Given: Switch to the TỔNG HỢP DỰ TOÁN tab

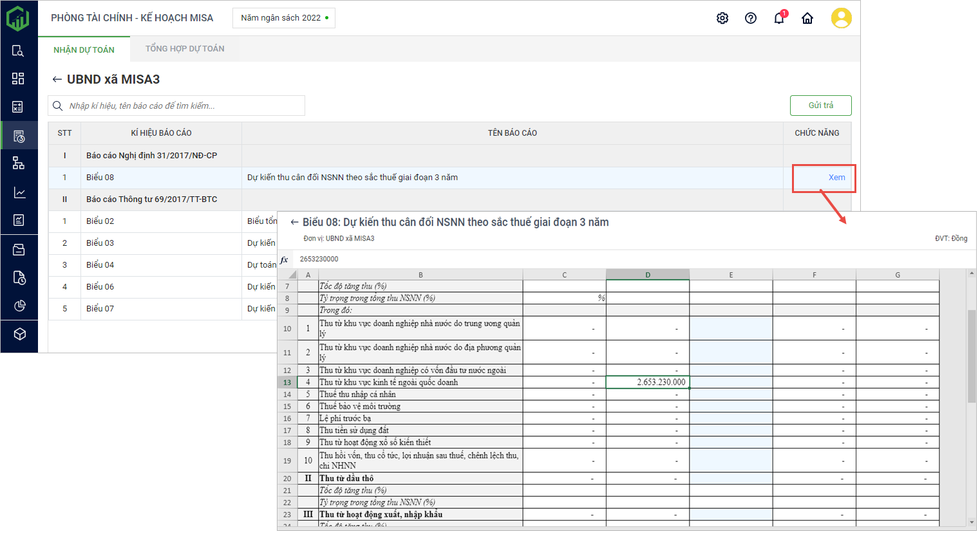Looking at the screenshot, I should coord(185,49).
